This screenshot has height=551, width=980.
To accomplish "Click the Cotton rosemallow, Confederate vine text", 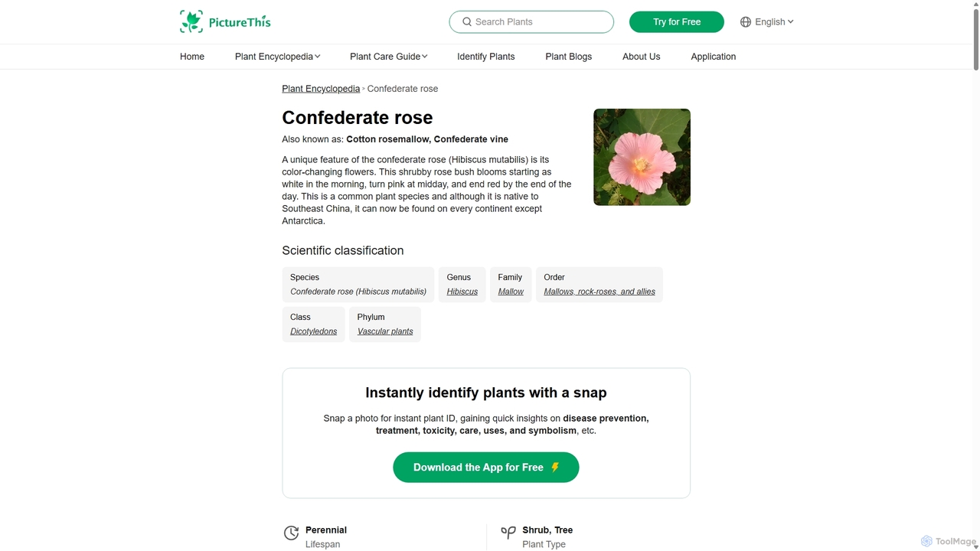I will tap(427, 139).
